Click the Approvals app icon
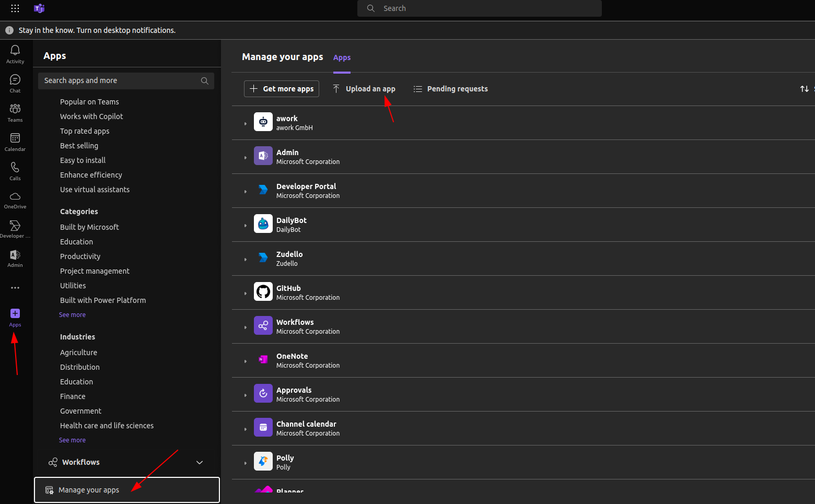The height and width of the screenshot is (504, 815). point(263,393)
